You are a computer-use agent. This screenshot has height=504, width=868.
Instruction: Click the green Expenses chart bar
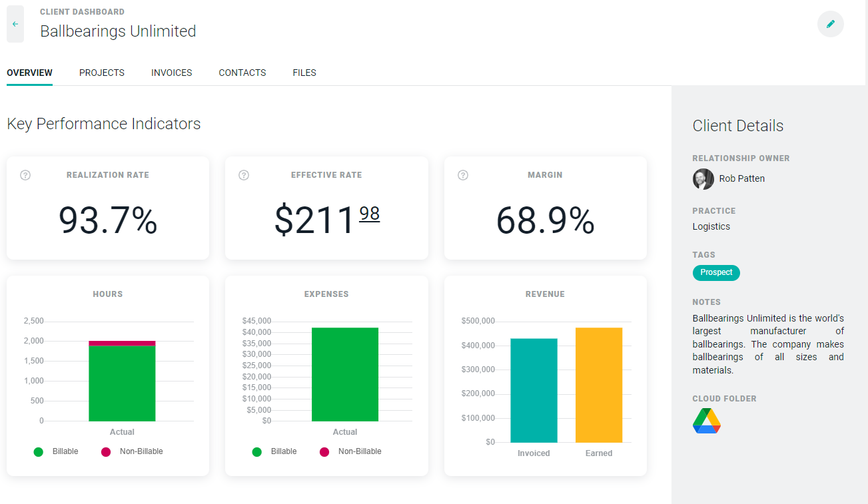pos(345,374)
